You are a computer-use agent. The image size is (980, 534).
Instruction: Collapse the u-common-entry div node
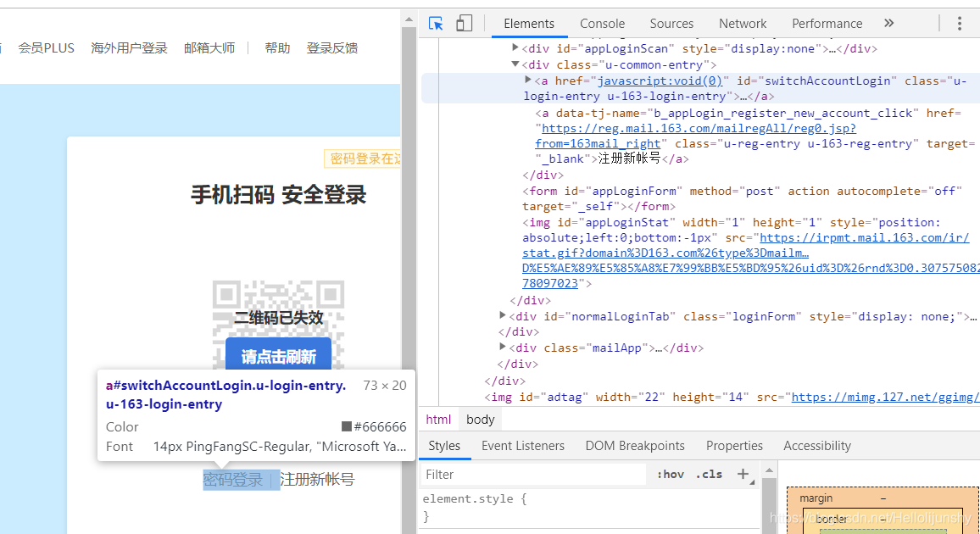click(515, 64)
